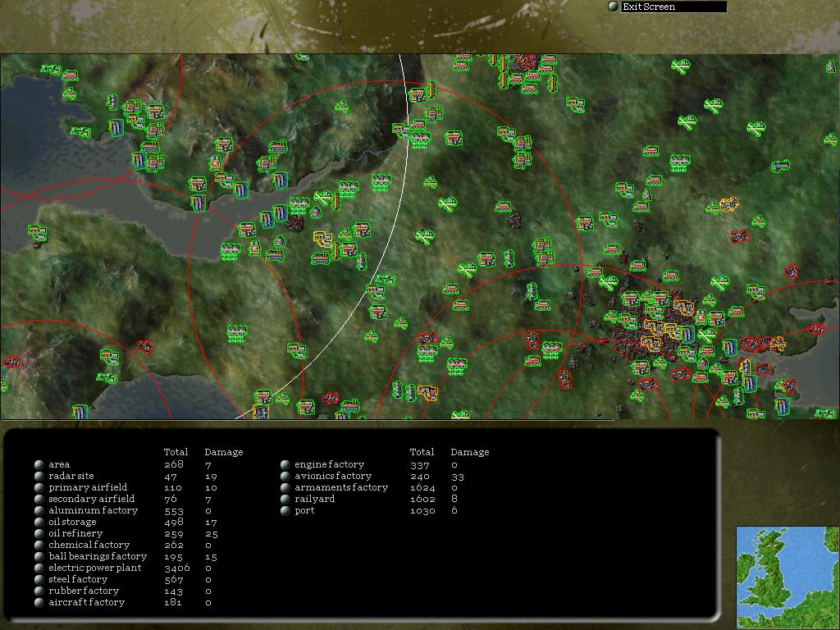Select the area total value 268
The image size is (840, 630).
tap(174, 464)
